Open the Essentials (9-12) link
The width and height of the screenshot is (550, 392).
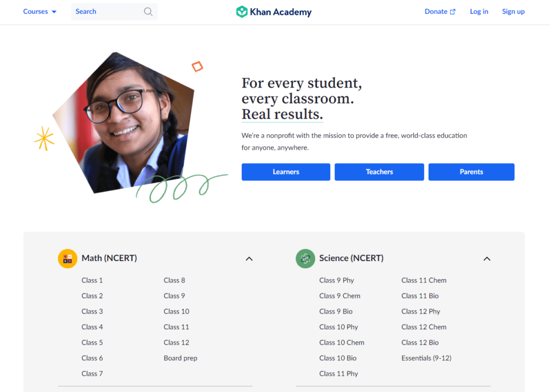[426, 358]
